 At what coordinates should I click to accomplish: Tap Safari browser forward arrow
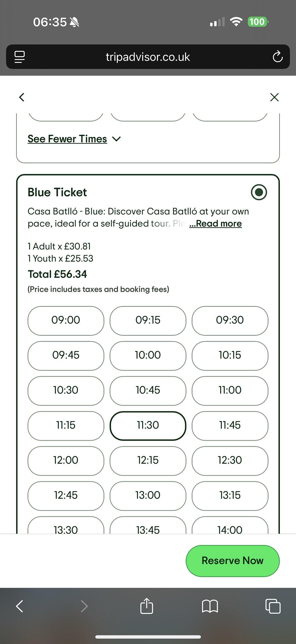pos(84,606)
